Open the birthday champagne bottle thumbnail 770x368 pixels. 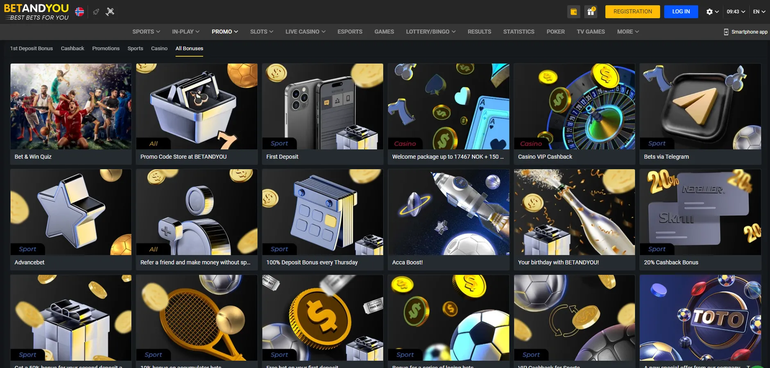574,212
